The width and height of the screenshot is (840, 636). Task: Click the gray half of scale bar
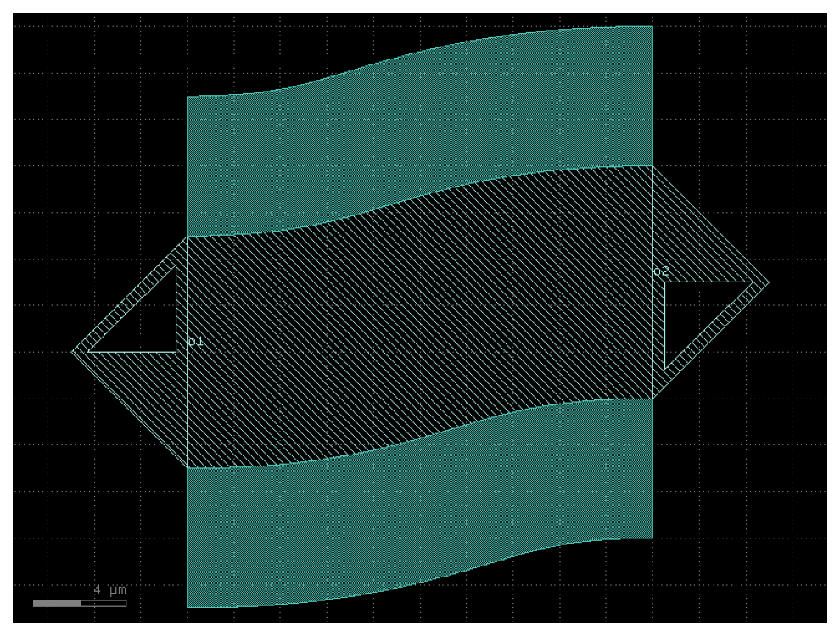(x=57, y=603)
